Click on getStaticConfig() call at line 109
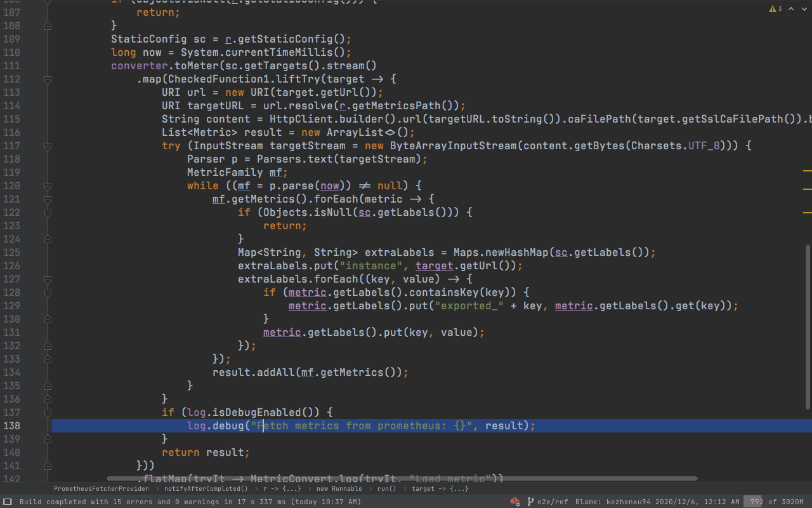 click(x=291, y=39)
